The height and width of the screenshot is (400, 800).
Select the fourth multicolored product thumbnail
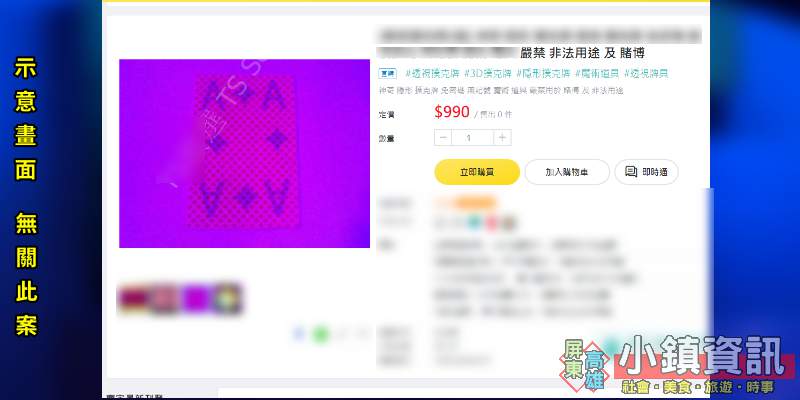(x=228, y=298)
